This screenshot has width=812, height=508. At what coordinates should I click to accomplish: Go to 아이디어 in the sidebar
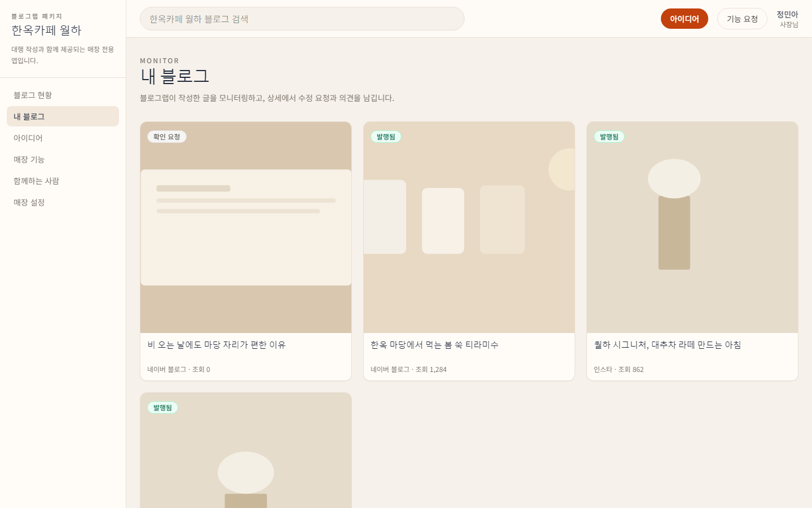tap(63, 138)
